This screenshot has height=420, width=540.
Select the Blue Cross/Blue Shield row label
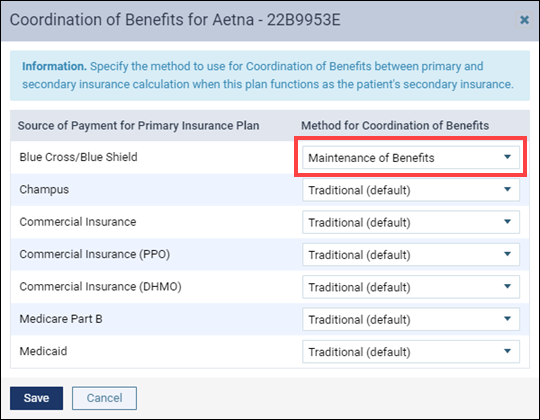point(79,157)
